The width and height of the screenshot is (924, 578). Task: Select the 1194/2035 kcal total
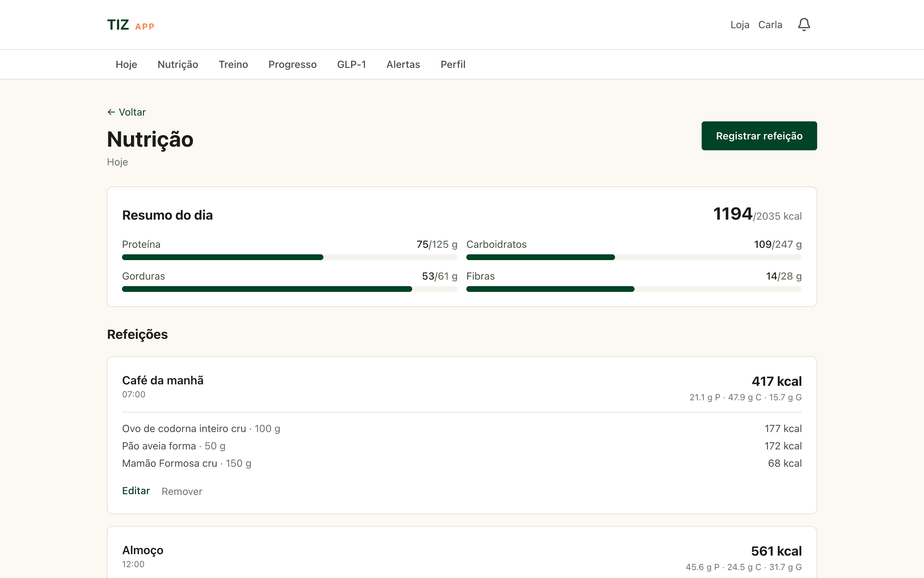757,214
